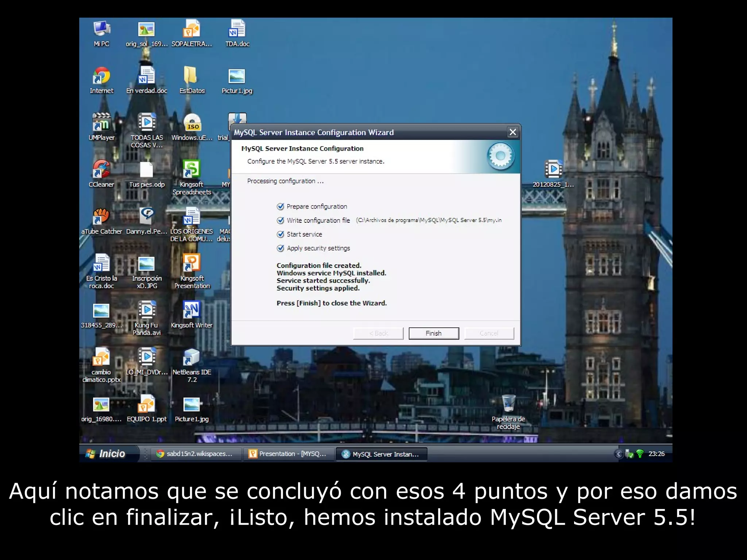
Task: Launch Kingsoft Writer shortcut
Action: click(192, 315)
